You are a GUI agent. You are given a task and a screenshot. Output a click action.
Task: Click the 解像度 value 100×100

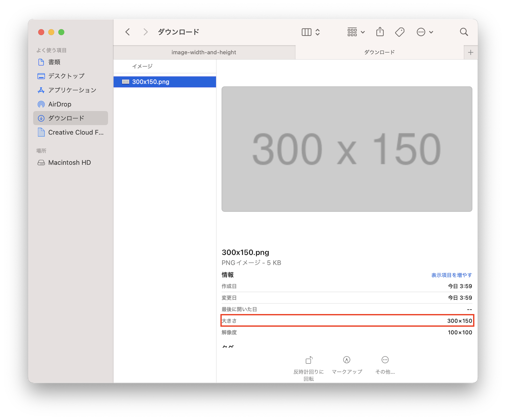pyautogui.click(x=460, y=332)
